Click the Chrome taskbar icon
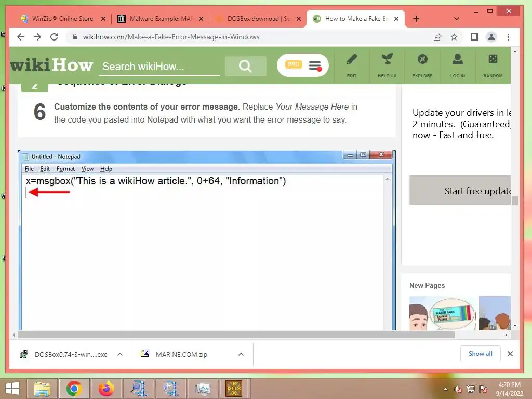The width and height of the screenshot is (532, 399). [x=74, y=389]
